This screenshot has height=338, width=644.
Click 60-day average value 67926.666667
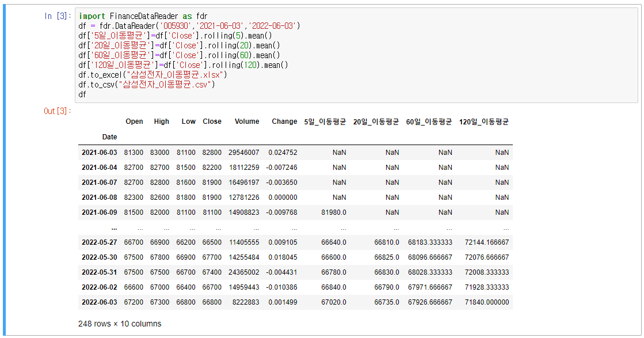pos(430,302)
